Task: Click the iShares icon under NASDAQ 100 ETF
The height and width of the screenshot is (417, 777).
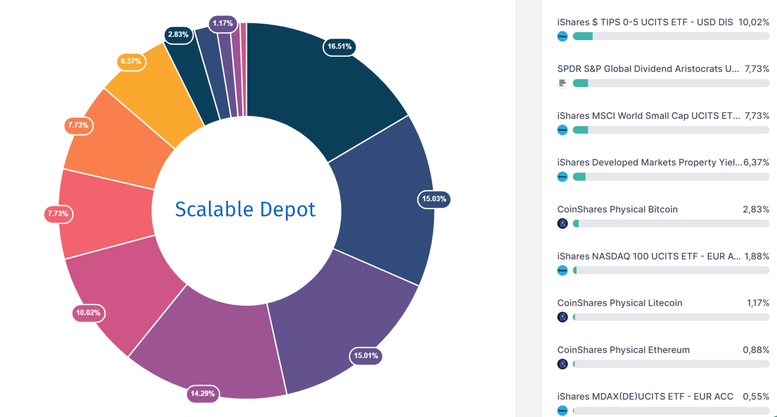Action: [563, 270]
